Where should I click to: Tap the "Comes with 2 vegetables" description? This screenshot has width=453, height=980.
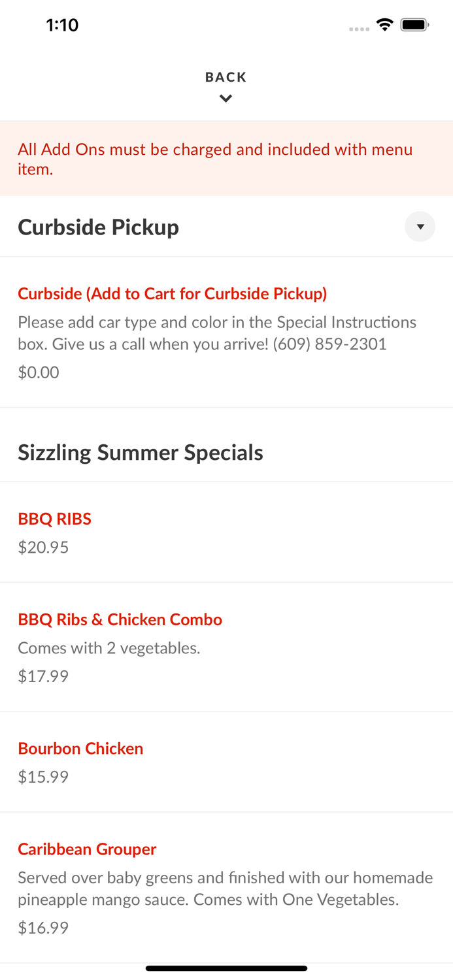pos(109,647)
